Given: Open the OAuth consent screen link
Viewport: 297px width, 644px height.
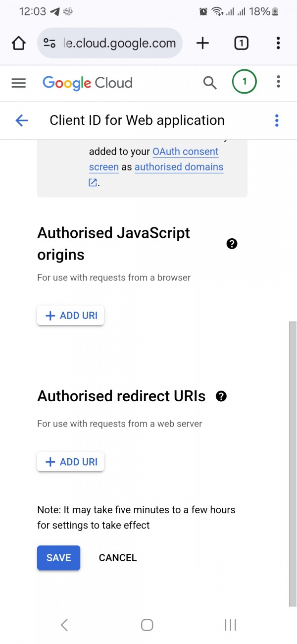Looking at the screenshot, I should pyautogui.click(x=185, y=152).
